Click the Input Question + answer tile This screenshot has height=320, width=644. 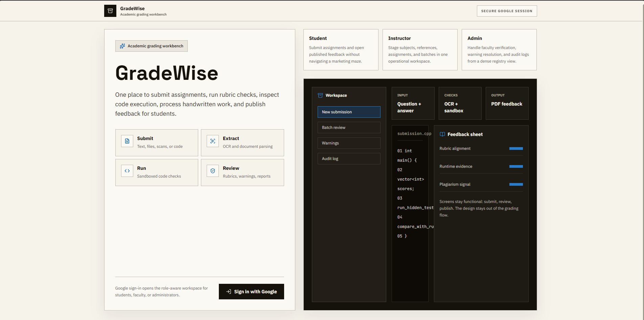click(x=413, y=103)
